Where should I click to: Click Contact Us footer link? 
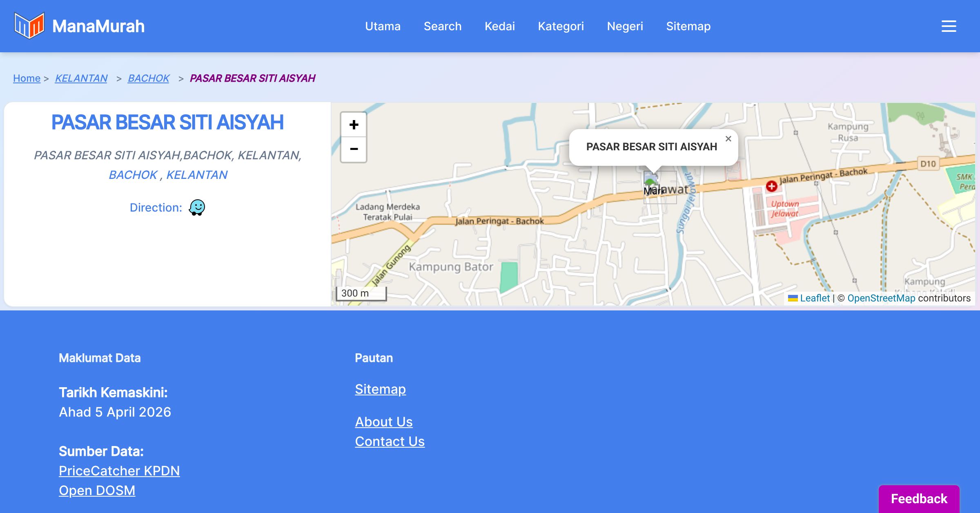click(390, 442)
